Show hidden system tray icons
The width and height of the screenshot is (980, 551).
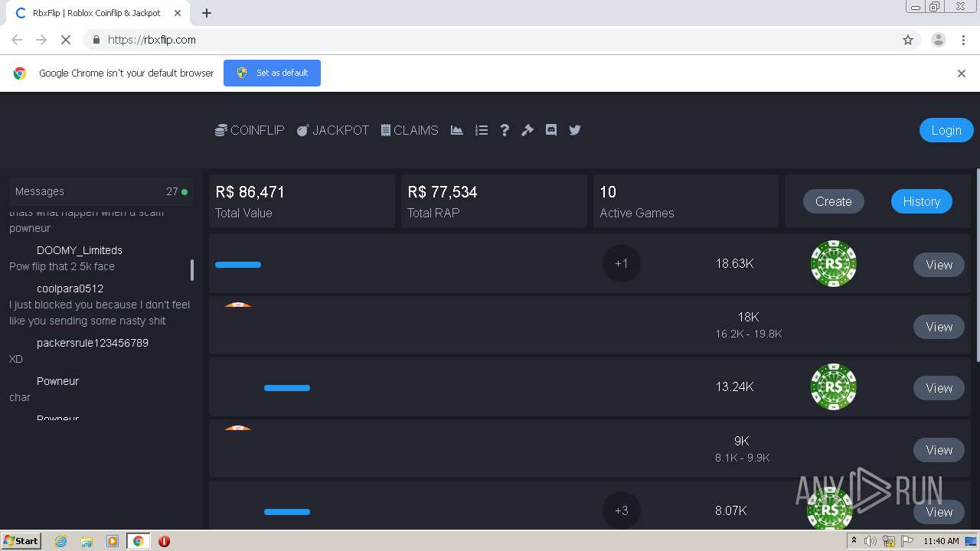(854, 541)
